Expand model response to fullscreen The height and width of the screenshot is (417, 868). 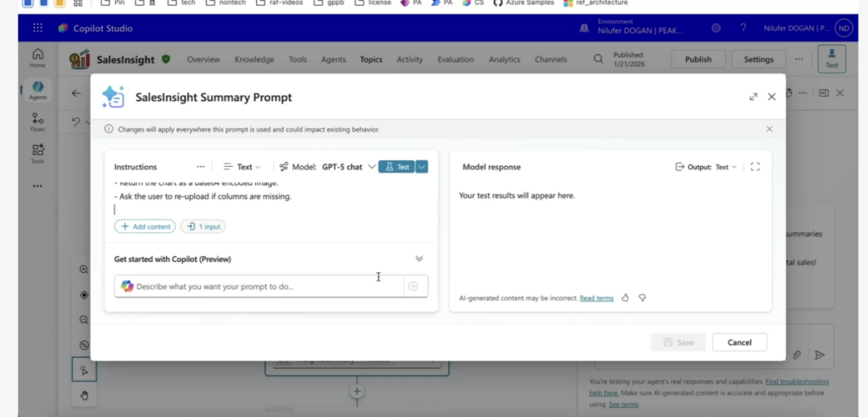point(755,167)
